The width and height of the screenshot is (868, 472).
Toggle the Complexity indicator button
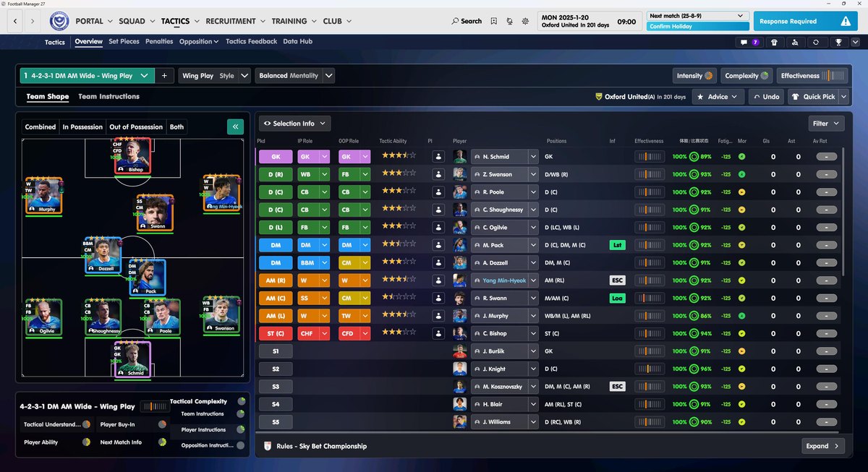click(746, 75)
